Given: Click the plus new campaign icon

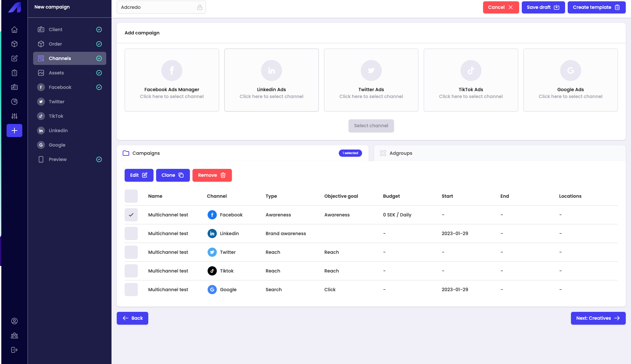Looking at the screenshot, I should (x=14, y=131).
